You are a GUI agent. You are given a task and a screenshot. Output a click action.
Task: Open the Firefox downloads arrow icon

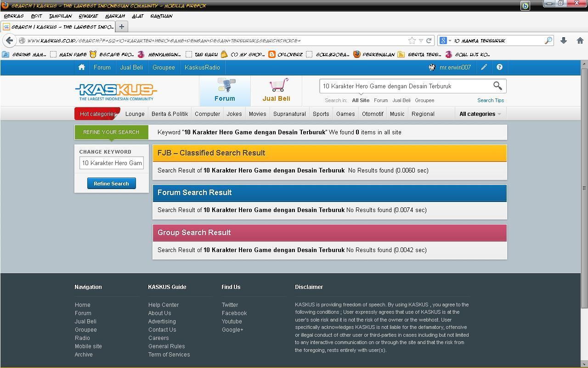564,40
